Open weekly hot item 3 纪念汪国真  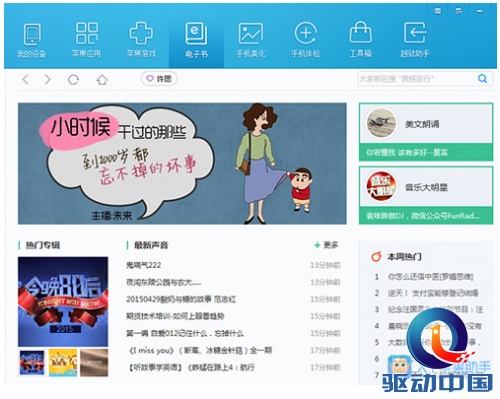click(x=435, y=310)
